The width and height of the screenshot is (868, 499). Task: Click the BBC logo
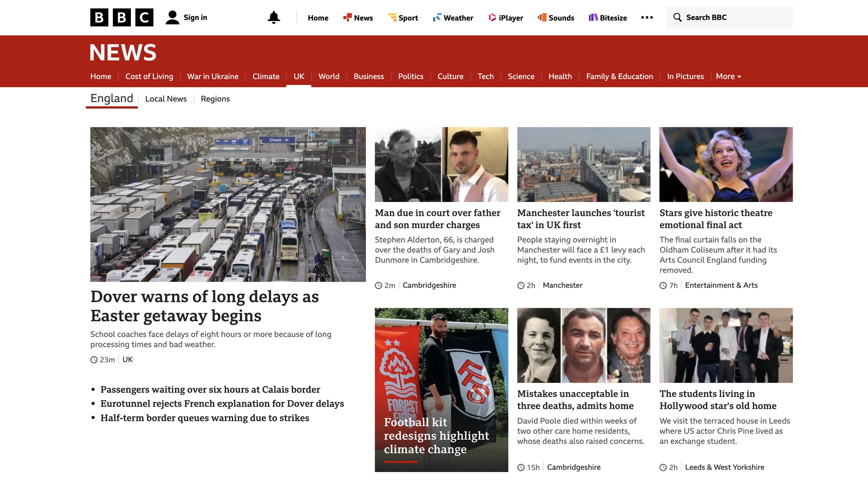[x=122, y=17]
